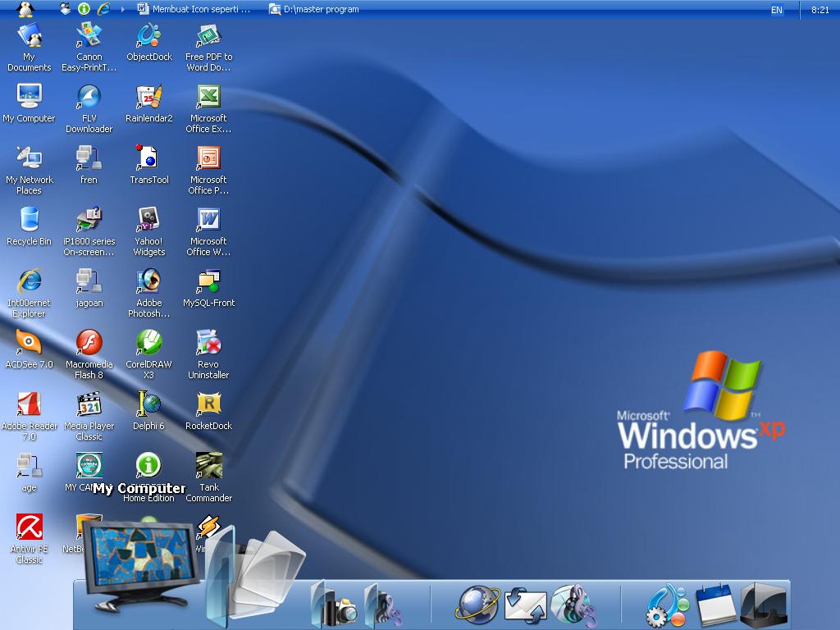Launch MySQL-Front shortcut
Image resolution: width=840 pixels, height=630 pixels.
click(209, 288)
